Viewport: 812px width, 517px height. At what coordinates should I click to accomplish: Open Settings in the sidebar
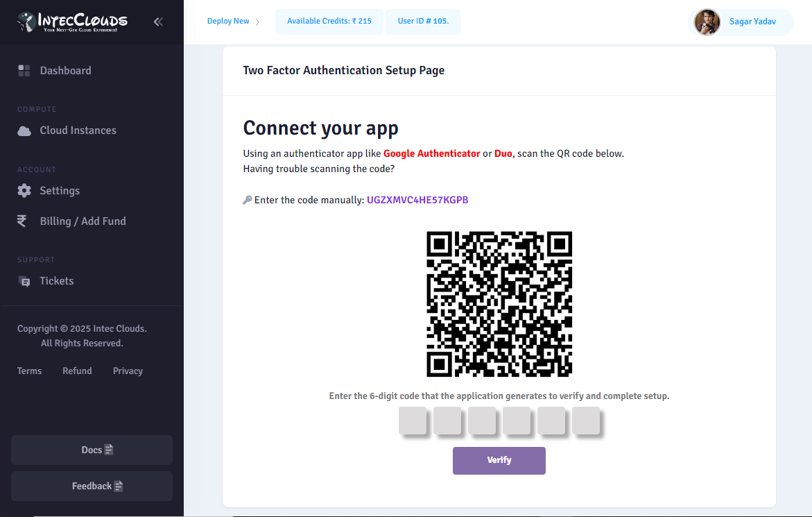coord(60,191)
